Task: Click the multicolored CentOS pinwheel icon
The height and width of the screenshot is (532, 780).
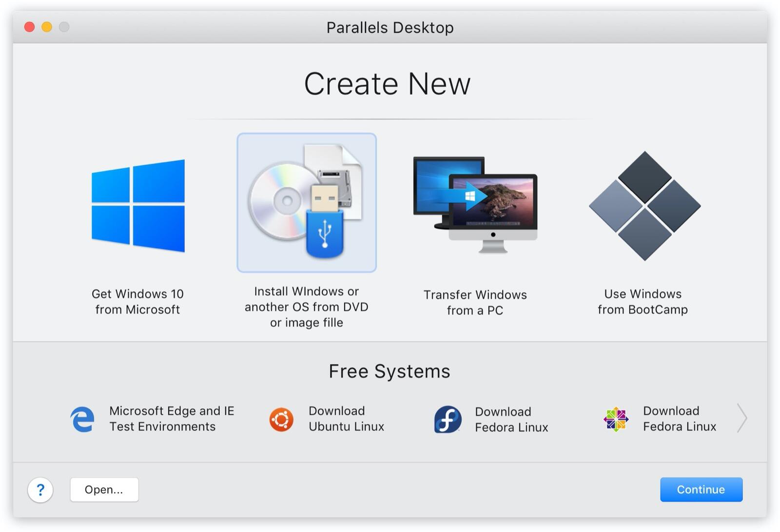Action: [x=616, y=419]
